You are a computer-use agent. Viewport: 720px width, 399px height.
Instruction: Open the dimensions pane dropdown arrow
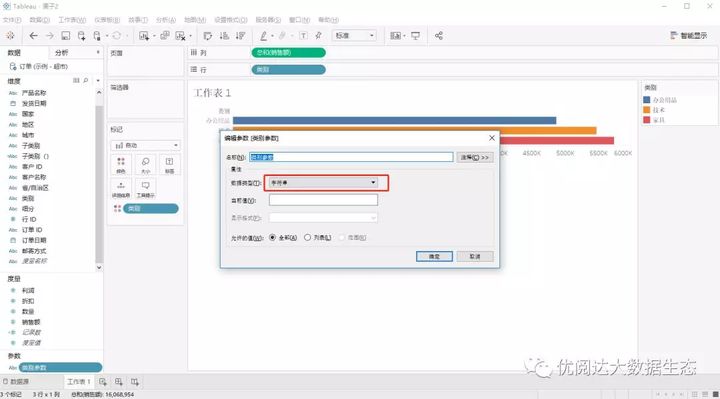pos(98,80)
